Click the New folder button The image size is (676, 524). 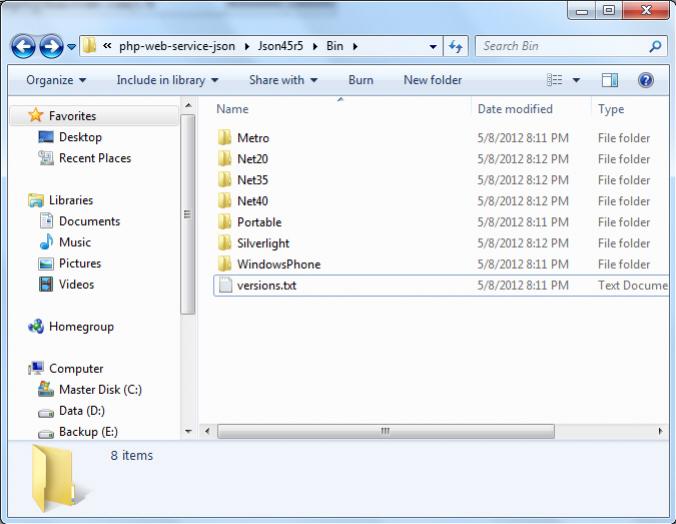432,80
